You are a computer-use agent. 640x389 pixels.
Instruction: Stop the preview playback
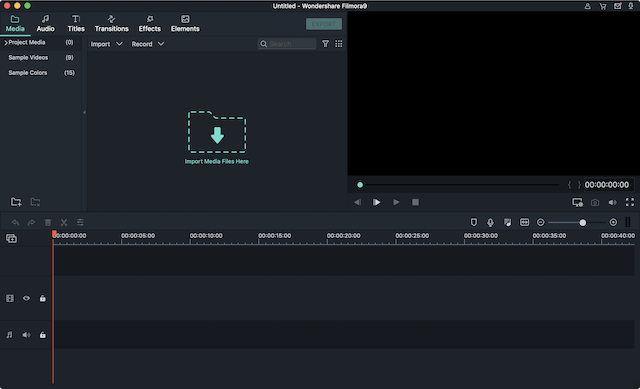point(416,202)
